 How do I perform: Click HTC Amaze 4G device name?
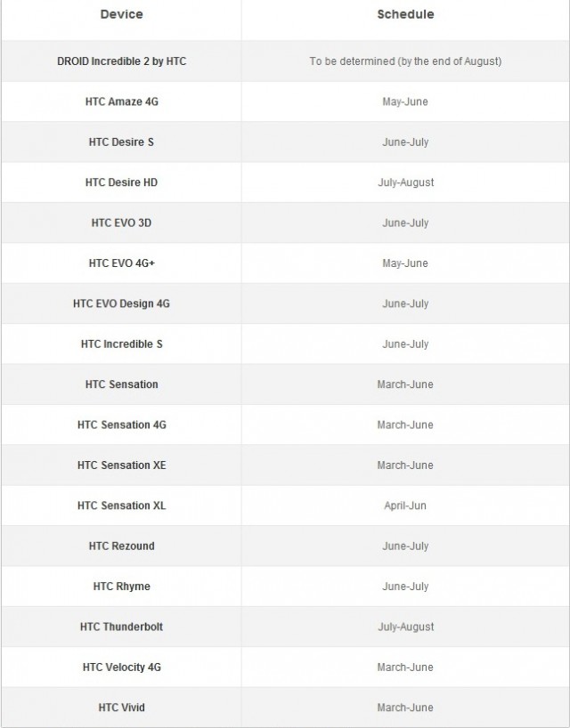122,101
